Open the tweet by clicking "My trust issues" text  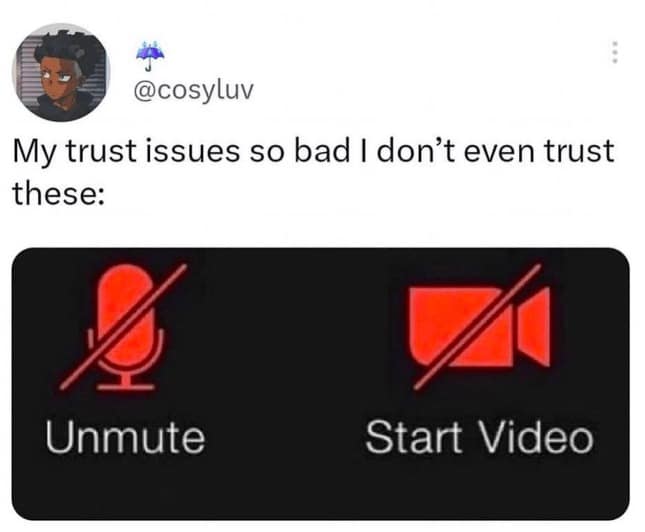tap(126, 152)
